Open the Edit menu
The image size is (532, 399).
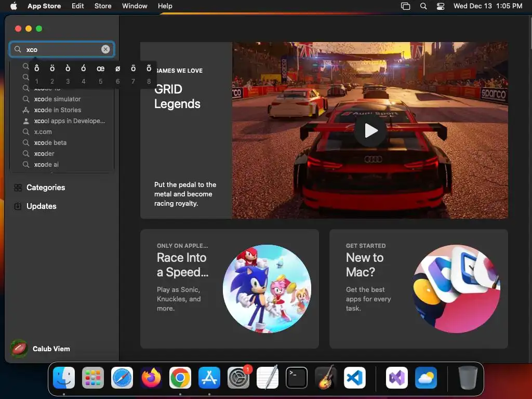tap(78, 6)
